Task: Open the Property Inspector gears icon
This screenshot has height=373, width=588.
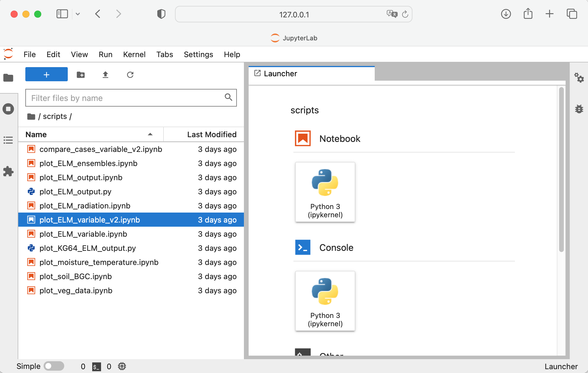Action: (x=579, y=78)
